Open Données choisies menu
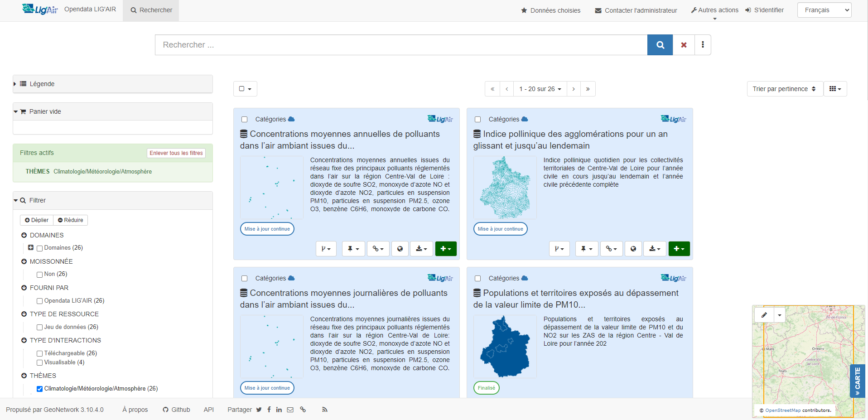 [551, 10]
